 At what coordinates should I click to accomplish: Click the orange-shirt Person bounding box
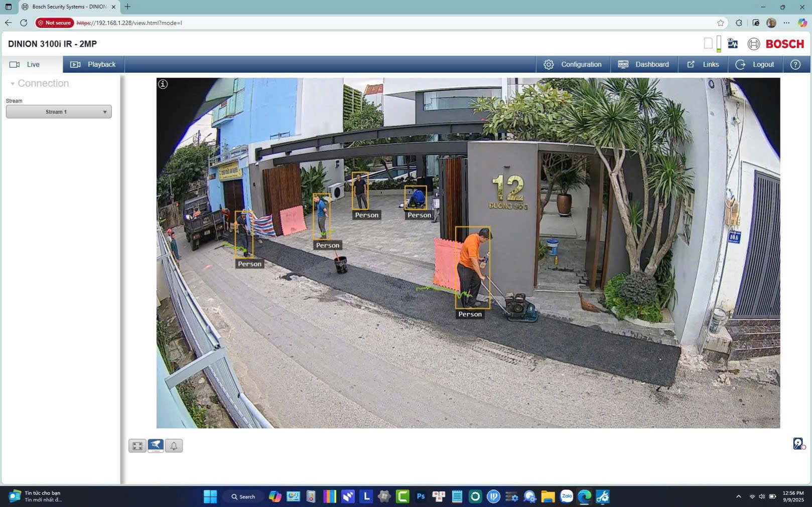pyautogui.click(x=472, y=268)
